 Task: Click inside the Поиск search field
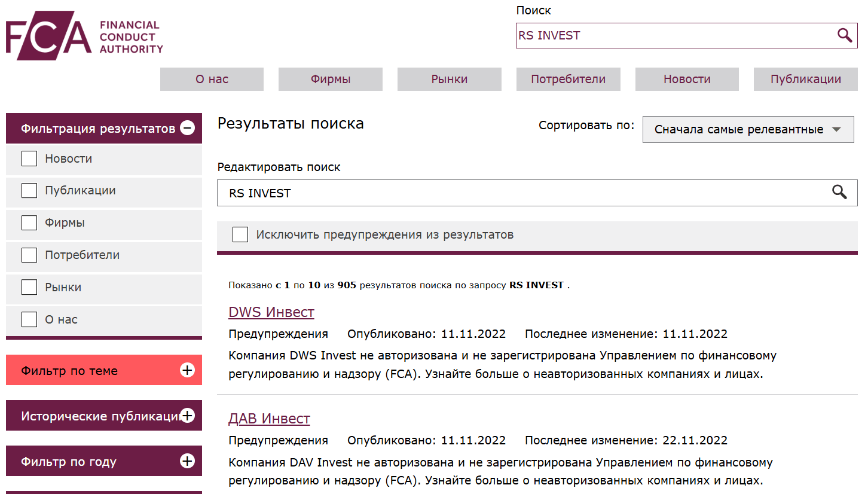click(x=658, y=35)
